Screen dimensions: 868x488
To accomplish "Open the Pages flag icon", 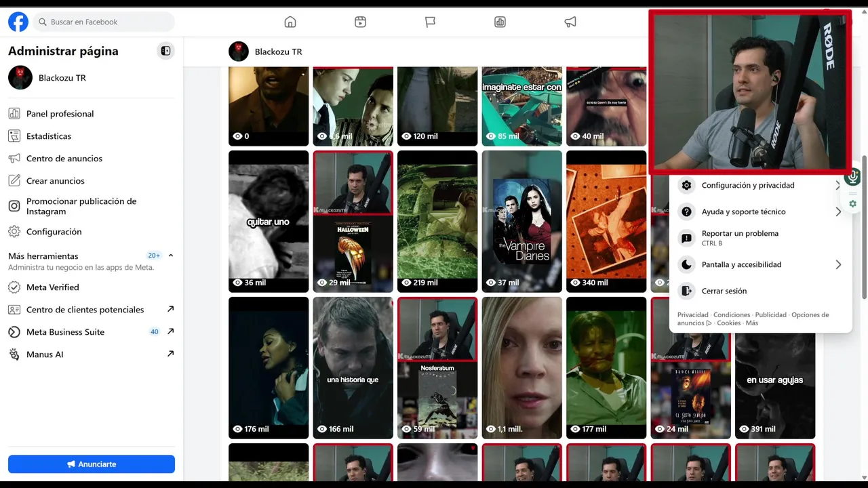I will click(430, 22).
